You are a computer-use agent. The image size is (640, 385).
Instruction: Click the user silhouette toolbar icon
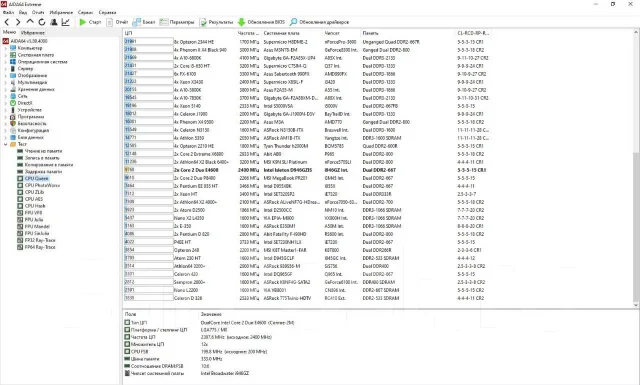pyautogui.click(x=53, y=22)
